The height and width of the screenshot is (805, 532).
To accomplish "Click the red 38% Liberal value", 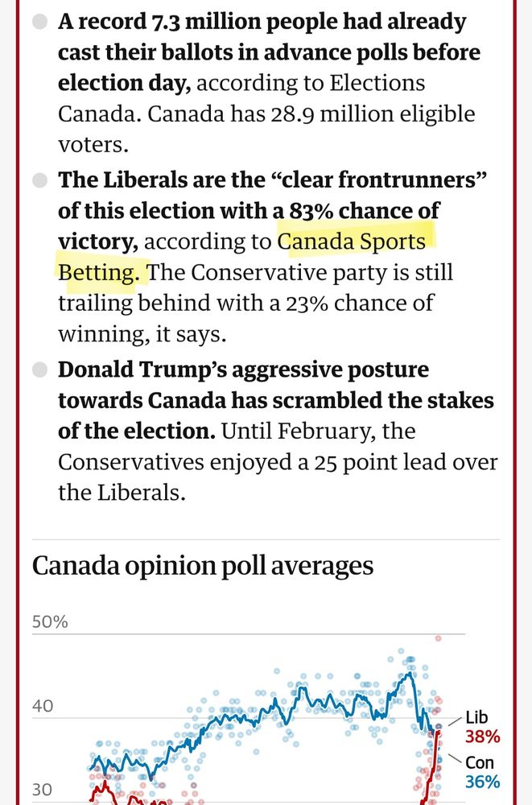I will click(x=483, y=737).
